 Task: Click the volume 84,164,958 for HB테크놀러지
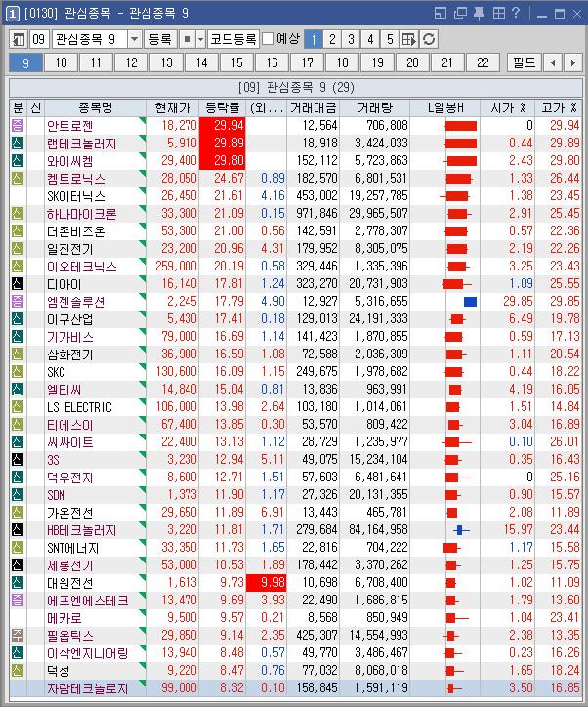pos(378,530)
